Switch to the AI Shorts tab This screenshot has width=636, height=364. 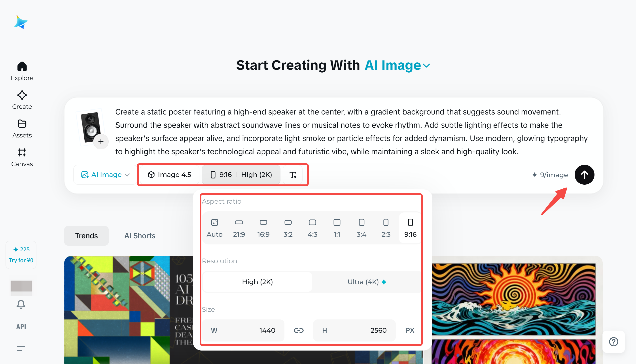coord(140,236)
